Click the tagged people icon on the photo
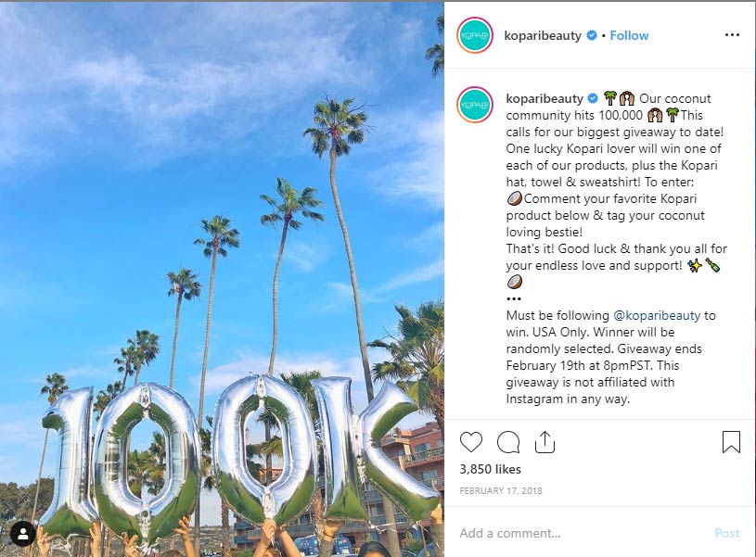Viewport: 756px width, 557px height. pyautogui.click(x=22, y=533)
